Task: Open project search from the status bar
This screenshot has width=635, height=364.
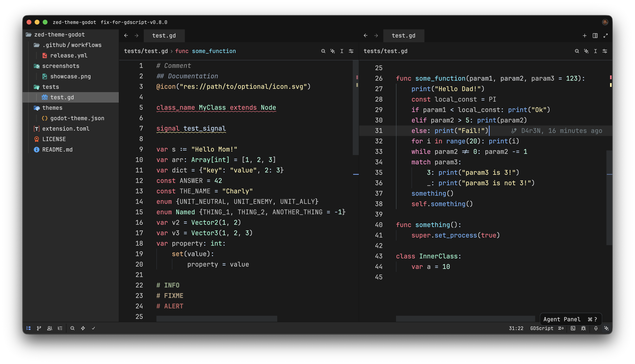Action: point(72,328)
